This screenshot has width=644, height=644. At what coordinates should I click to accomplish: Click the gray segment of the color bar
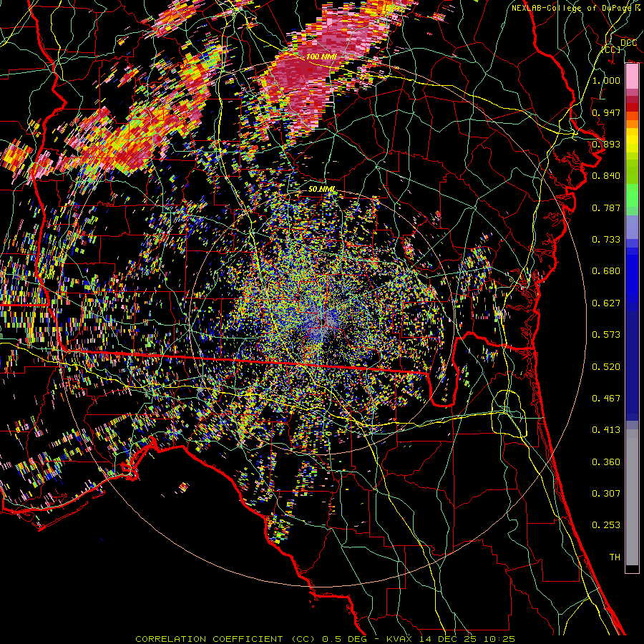(632, 497)
